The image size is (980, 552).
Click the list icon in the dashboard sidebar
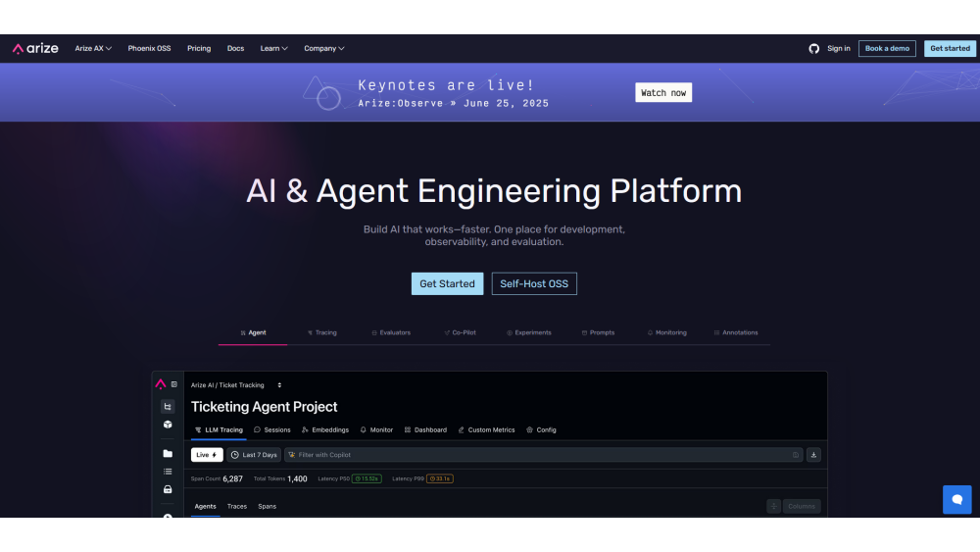168,472
